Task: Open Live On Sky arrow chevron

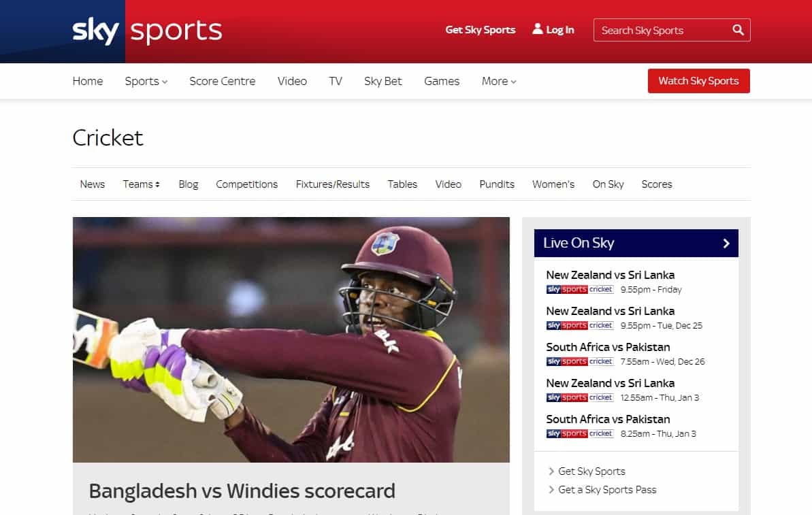Action: coord(726,244)
